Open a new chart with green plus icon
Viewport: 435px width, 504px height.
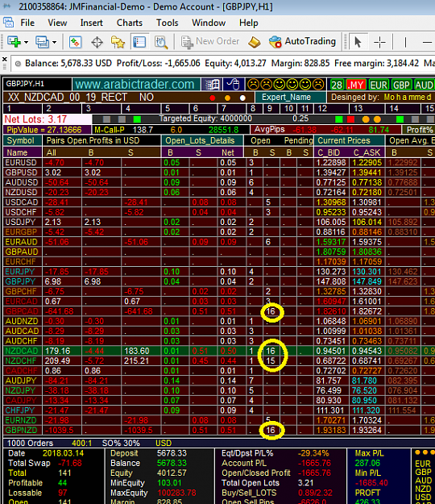[x=14, y=42]
